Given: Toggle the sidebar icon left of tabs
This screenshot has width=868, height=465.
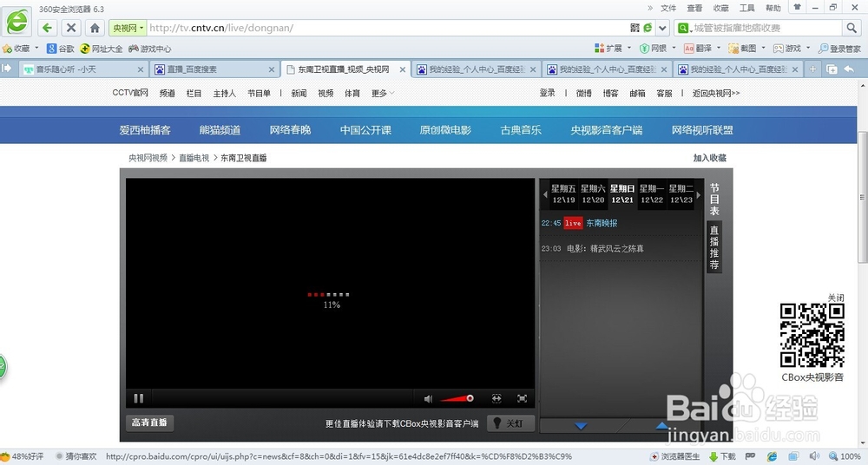Looking at the screenshot, I should pos(7,68).
